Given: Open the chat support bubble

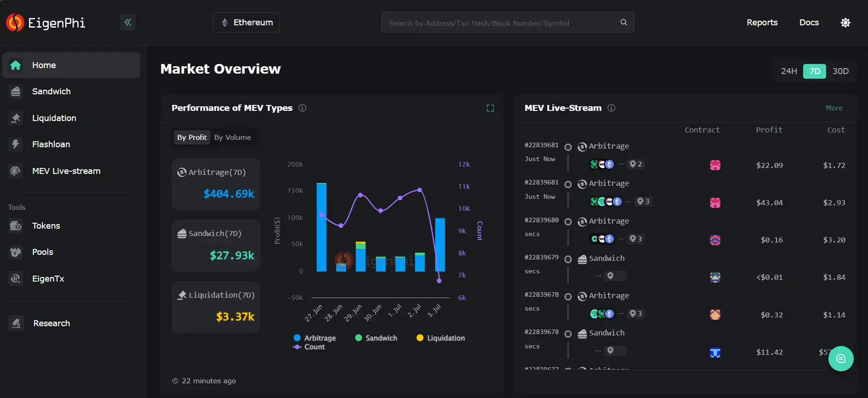Looking at the screenshot, I should tap(840, 358).
